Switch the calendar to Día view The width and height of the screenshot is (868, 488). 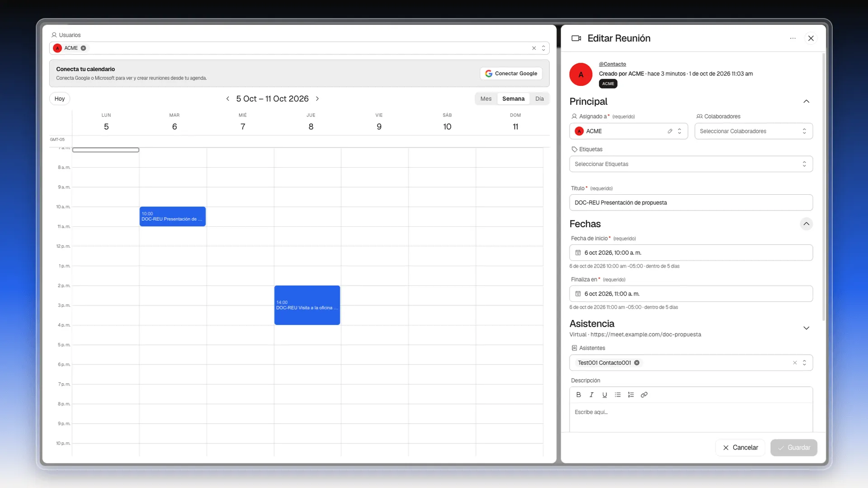(x=539, y=99)
